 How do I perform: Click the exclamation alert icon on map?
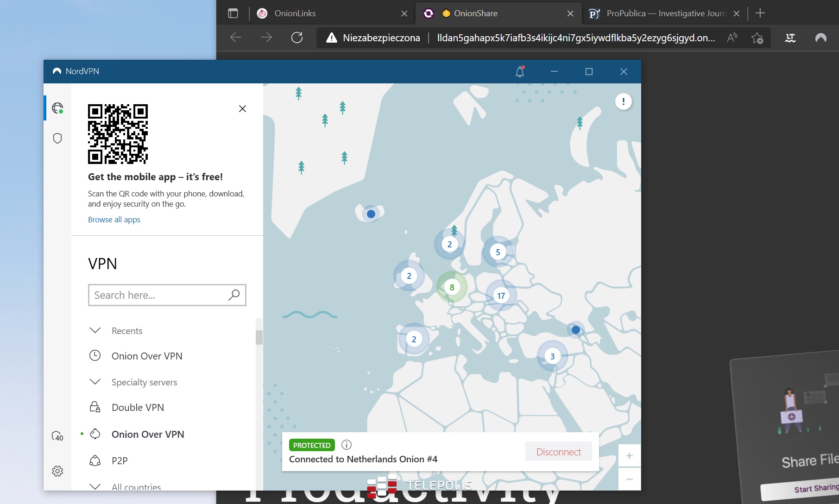pyautogui.click(x=624, y=101)
